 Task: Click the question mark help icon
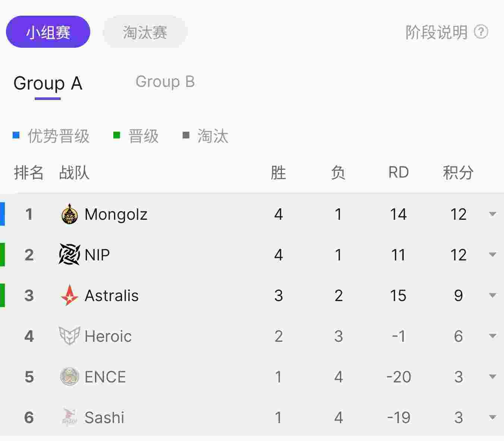(481, 32)
